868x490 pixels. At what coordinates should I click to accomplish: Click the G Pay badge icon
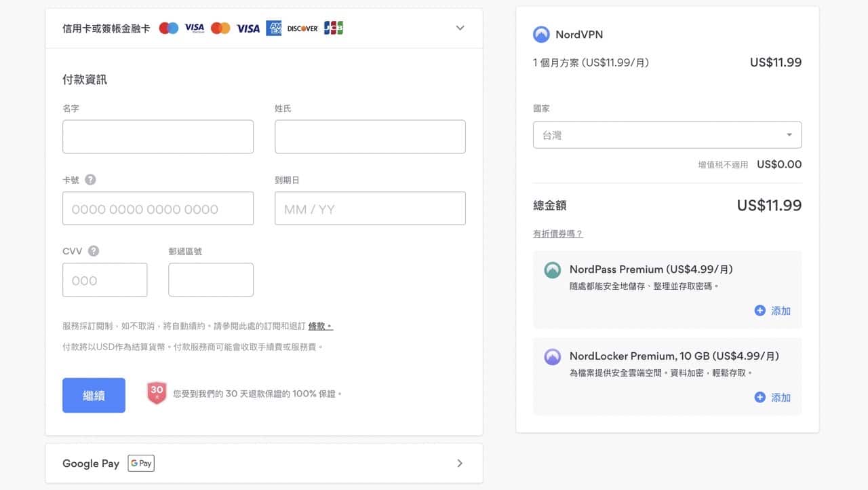(x=141, y=464)
